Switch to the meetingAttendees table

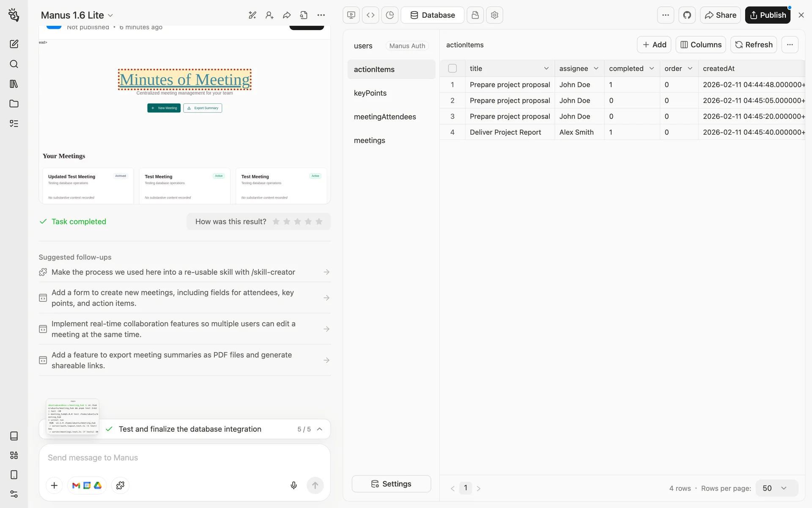tap(384, 117)
